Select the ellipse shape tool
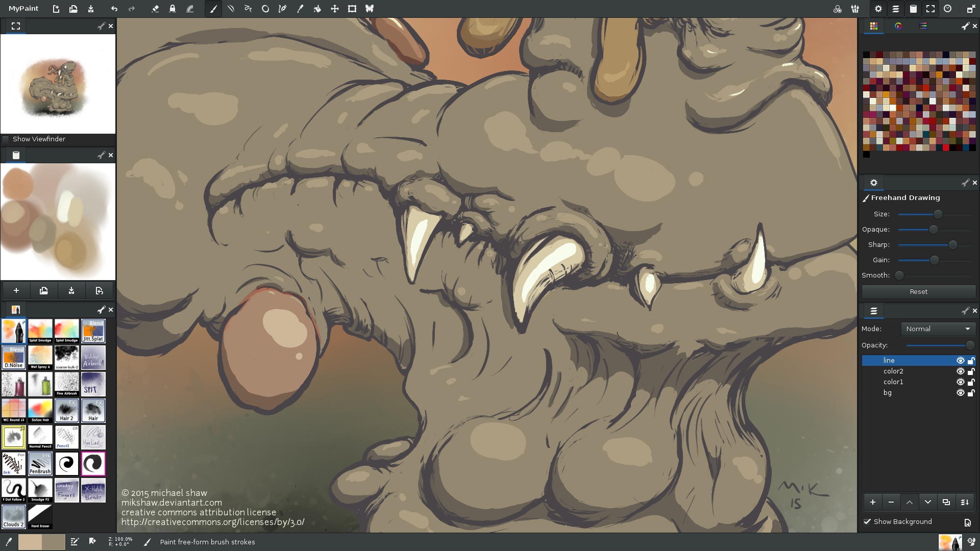Viewport: 980px width, 551px height. coord(265,9)
